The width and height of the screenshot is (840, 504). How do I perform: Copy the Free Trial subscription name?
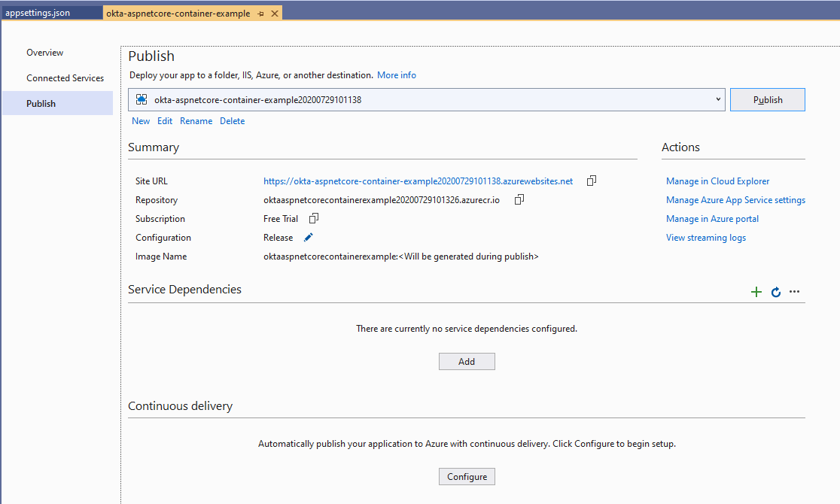[314, 218]
